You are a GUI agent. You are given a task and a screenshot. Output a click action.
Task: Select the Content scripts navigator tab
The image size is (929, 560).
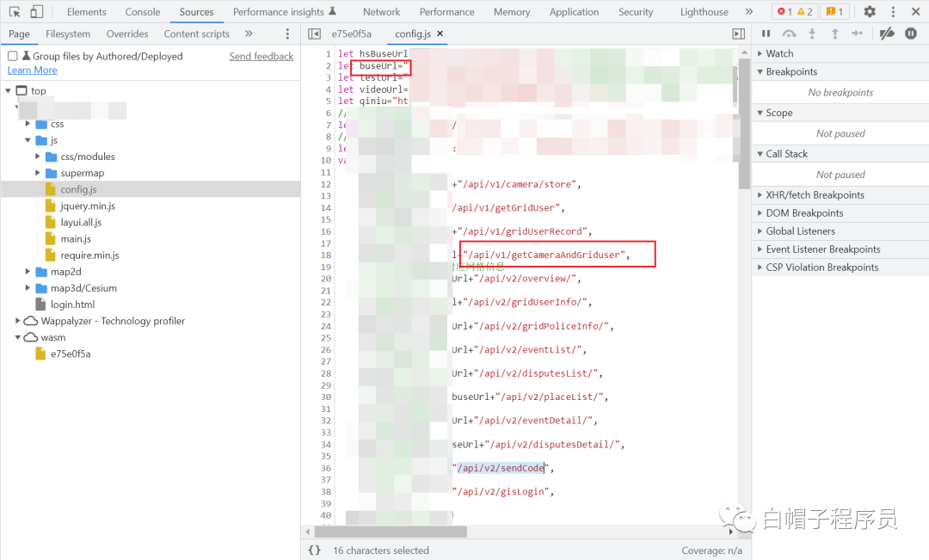[x=197, y=34]
